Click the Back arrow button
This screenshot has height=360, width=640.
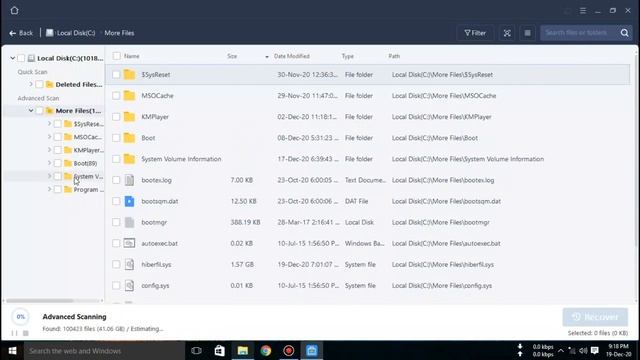(21, 33)
